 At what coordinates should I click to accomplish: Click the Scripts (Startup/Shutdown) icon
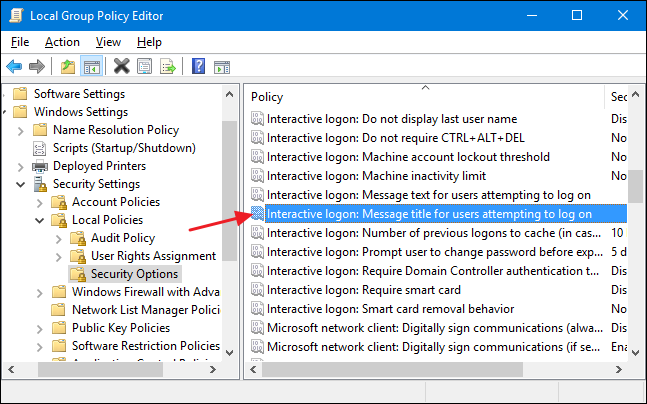point(40,148)
